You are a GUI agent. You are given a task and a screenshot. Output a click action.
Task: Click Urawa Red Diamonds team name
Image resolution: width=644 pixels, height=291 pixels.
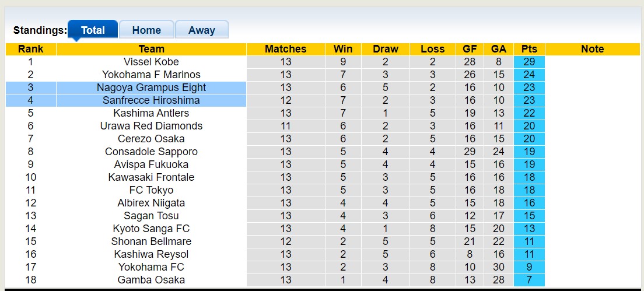click(x=151, y=126)
